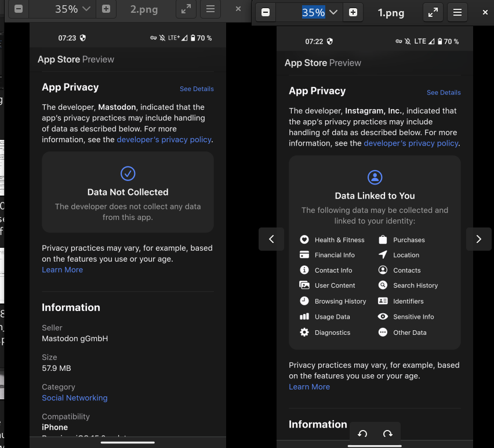The image size is (494, 448).
Task: Click the 35% zoom field in 1.png window
Action: click(313, 12)
